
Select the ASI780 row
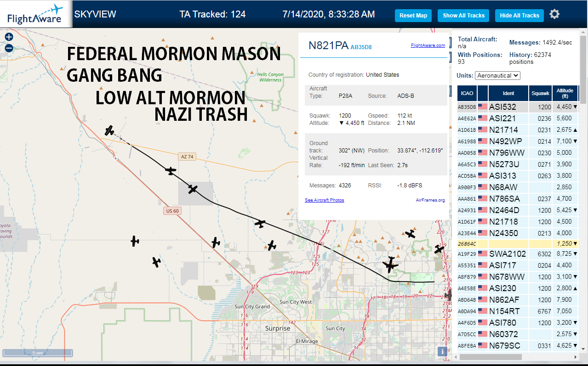[518, 323]
